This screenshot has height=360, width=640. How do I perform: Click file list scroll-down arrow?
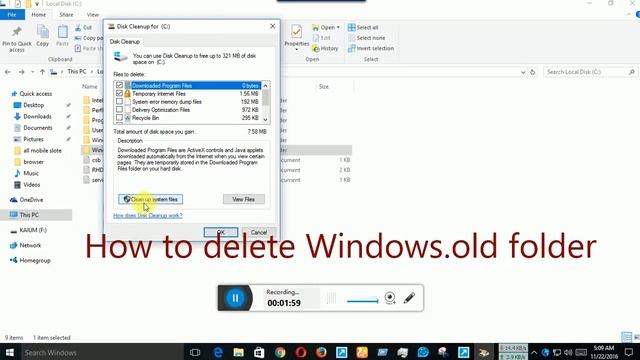(265, 120)
